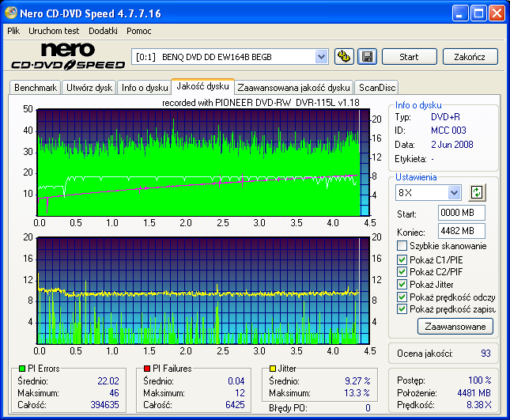Click the Koniec field 4482 MB
The image size is (510, 420).
461,231
